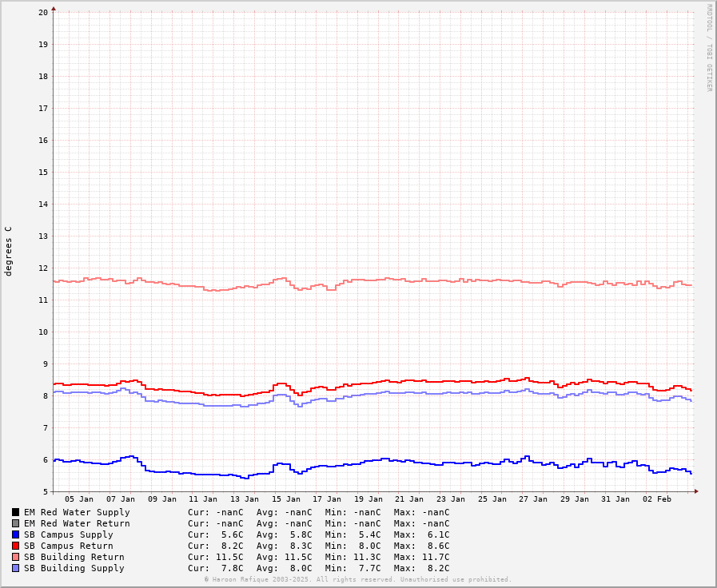Click the gray EM Red Water Return swatch
Image resolution: width=717 pixels, height=588 pixels.
[x=15, y=523]
